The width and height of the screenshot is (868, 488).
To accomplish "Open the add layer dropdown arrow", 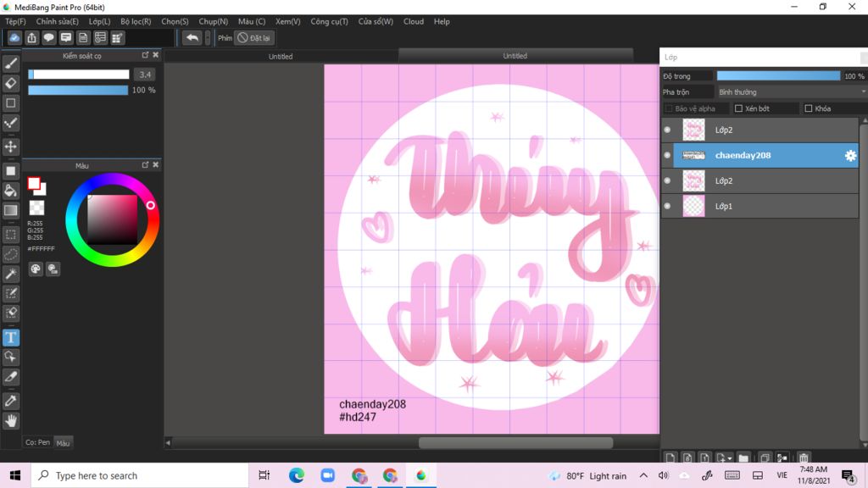I will tap(730, 458).
